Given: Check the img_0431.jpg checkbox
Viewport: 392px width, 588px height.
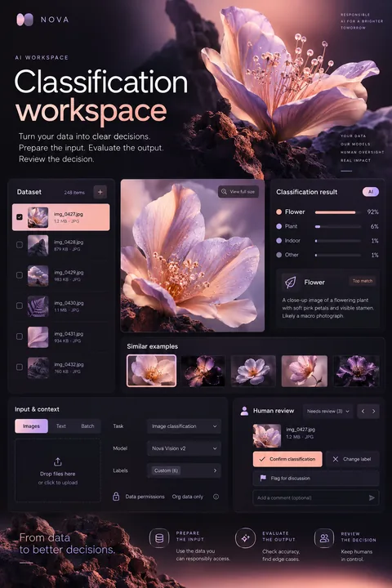Looking at the screenshot, I should click(20, 336).
